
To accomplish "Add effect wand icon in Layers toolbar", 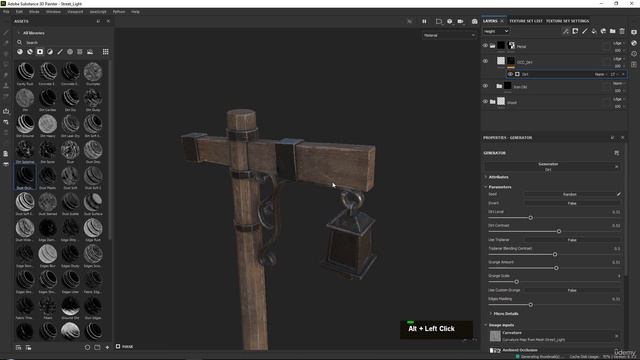I will point(566,31).
